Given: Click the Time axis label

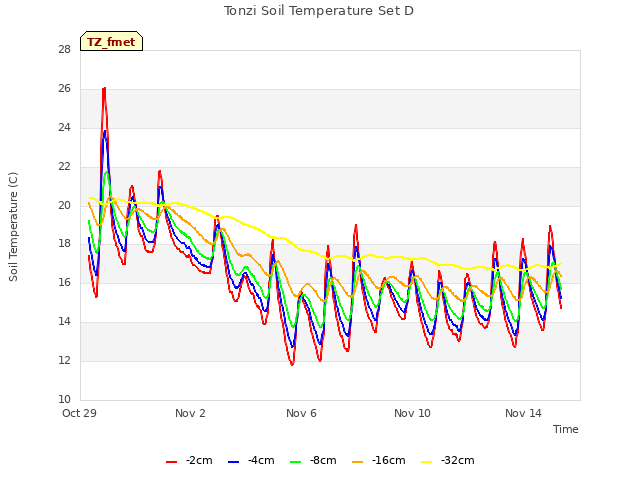Looking at the screenshot, I should [566, 429].
